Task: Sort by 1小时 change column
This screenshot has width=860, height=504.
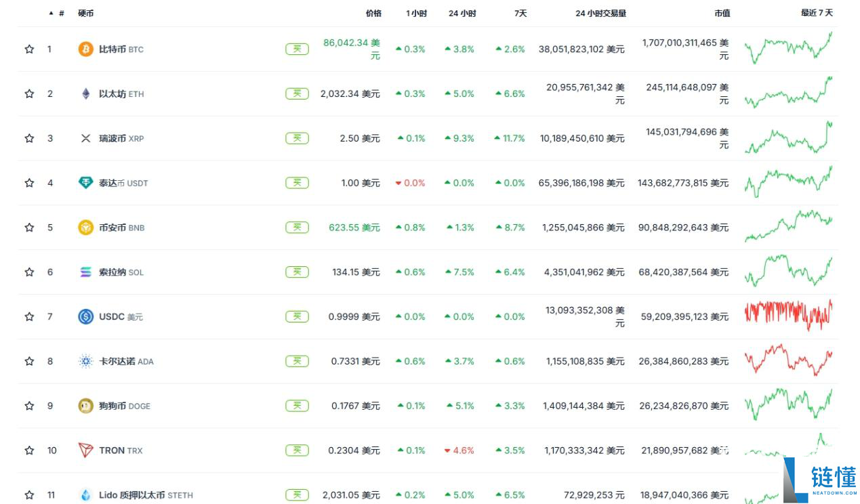Action: pyautogui.click(x=417, y=13)
